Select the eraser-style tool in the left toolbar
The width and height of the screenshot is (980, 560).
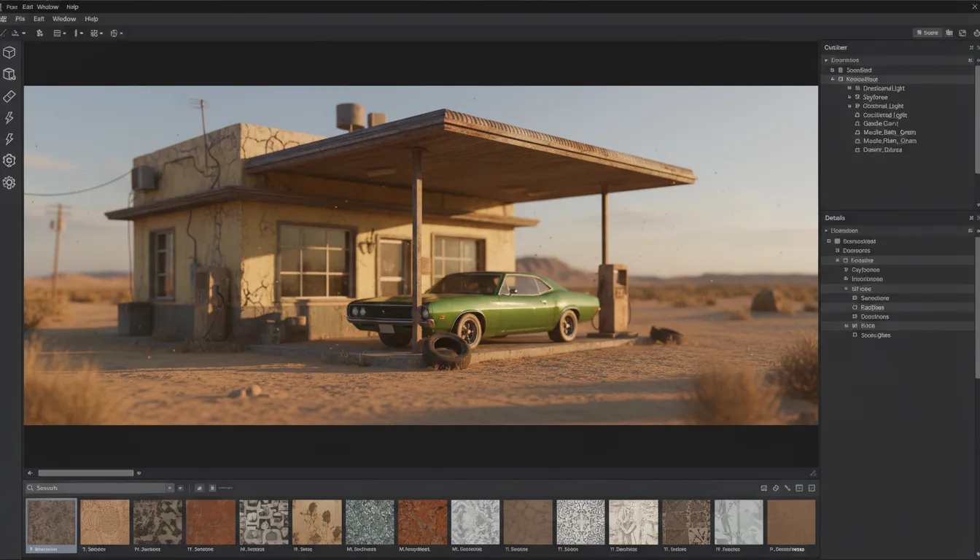(9, 96)
